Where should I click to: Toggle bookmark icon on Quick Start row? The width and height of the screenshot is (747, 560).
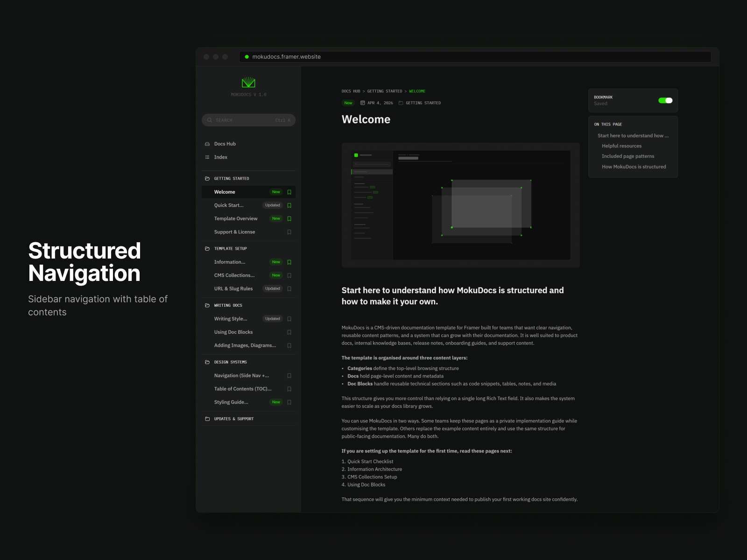tap(289, 205)
